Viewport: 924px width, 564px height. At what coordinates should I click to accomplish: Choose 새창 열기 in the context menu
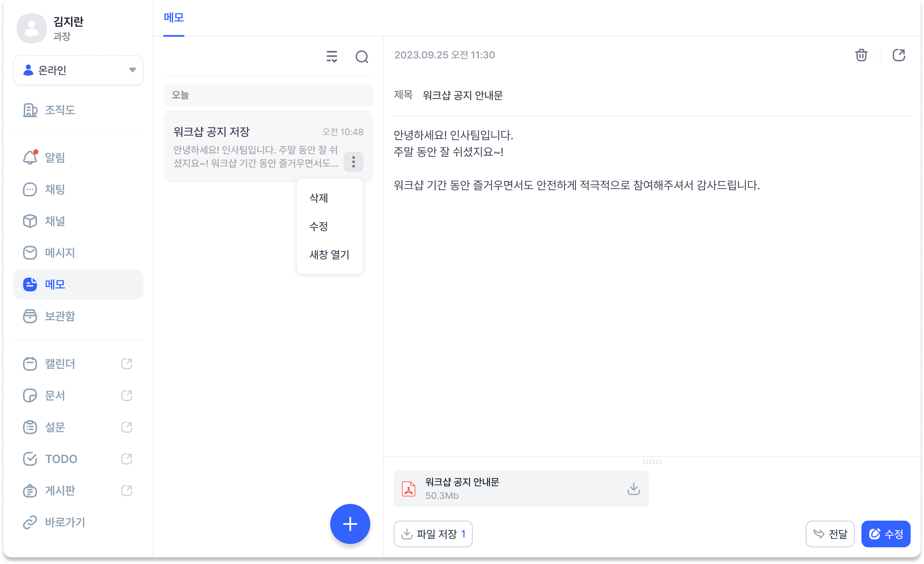click(x=329, y=255)
